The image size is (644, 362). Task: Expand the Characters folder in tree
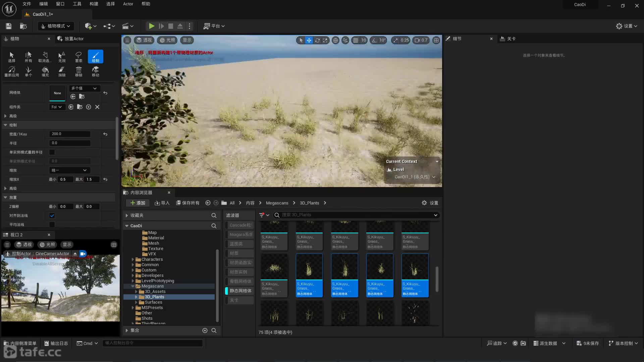pos(133,259)
